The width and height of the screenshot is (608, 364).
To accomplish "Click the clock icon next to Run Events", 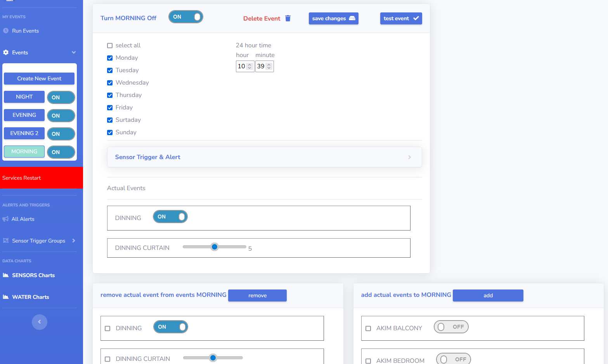I will pyautogui.click(x=6, y=31).
